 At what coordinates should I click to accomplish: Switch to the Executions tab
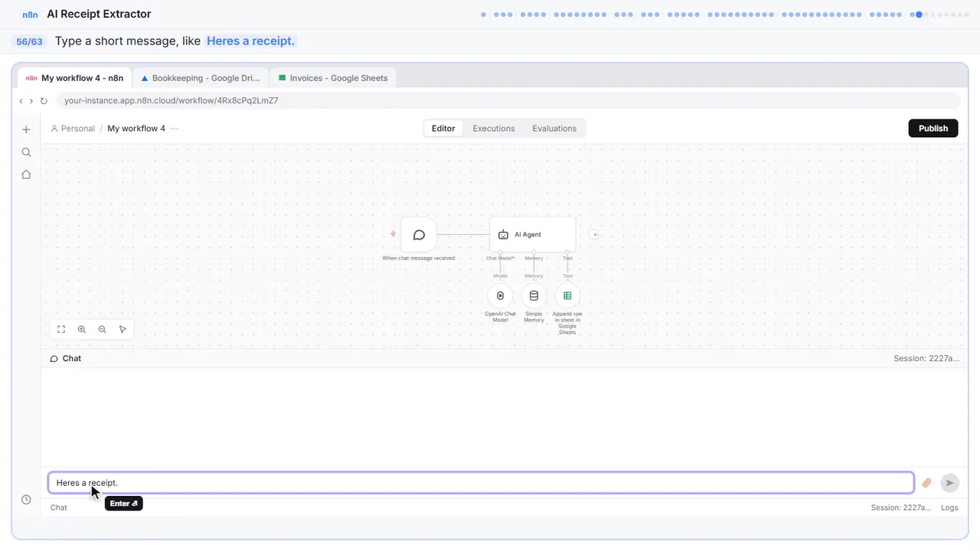pos(494,129)
